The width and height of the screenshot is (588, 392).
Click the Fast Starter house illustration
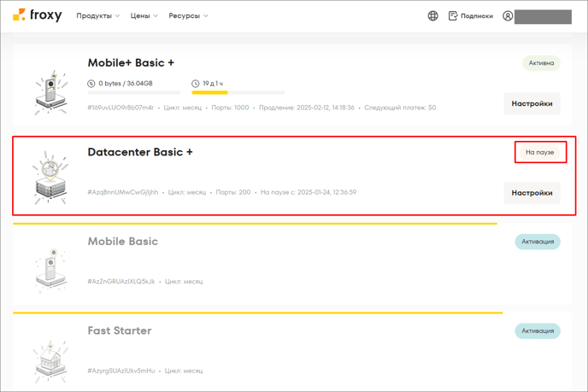tap(50, 361)
